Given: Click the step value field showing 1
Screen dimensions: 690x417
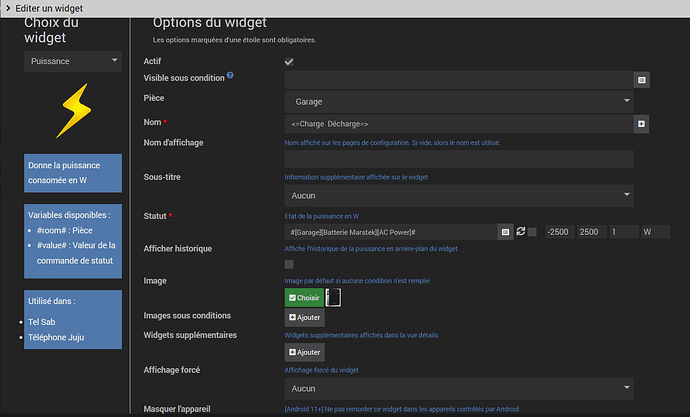Looking at the screenshot, I should (624, 232).
